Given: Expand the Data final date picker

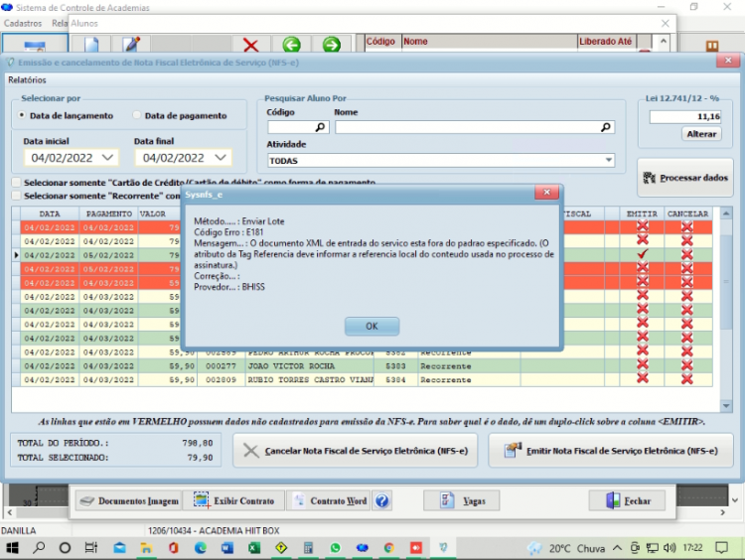Looking at the screenshot, I should 220,158.
